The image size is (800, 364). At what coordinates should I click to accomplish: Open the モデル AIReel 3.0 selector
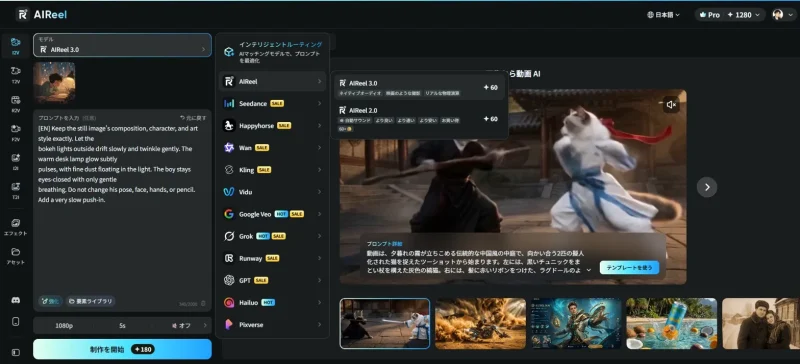click(122, 45)
